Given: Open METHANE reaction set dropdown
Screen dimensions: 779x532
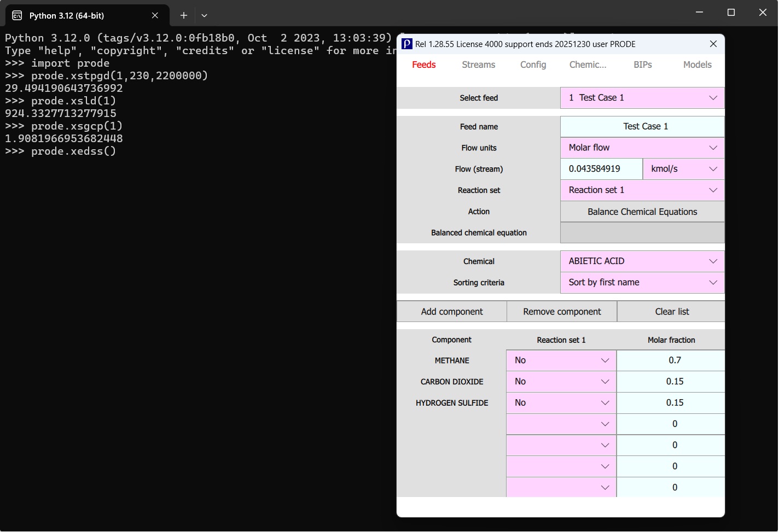Looking at the screenshot, I should pyautogui.click(x=561, y=360).
